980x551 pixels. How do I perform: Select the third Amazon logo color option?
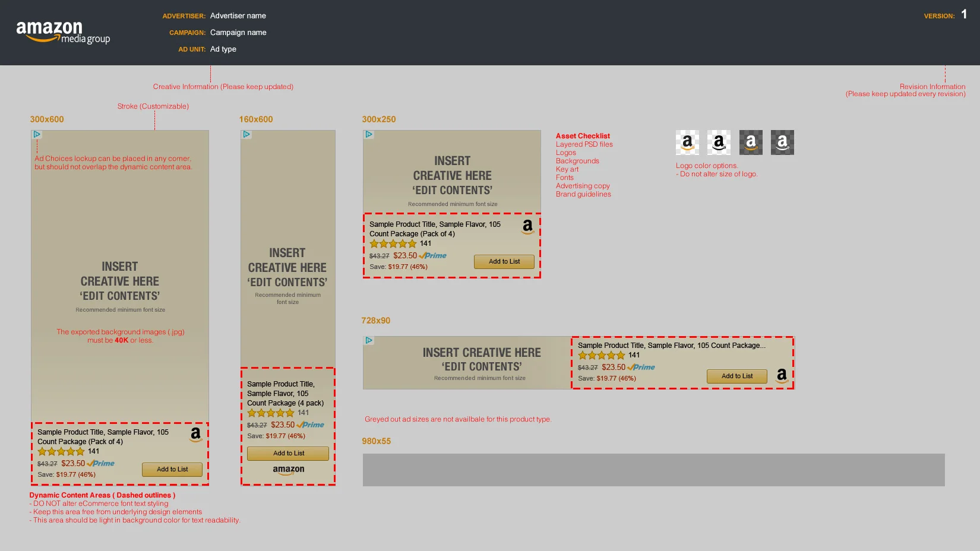coord(751,142)
